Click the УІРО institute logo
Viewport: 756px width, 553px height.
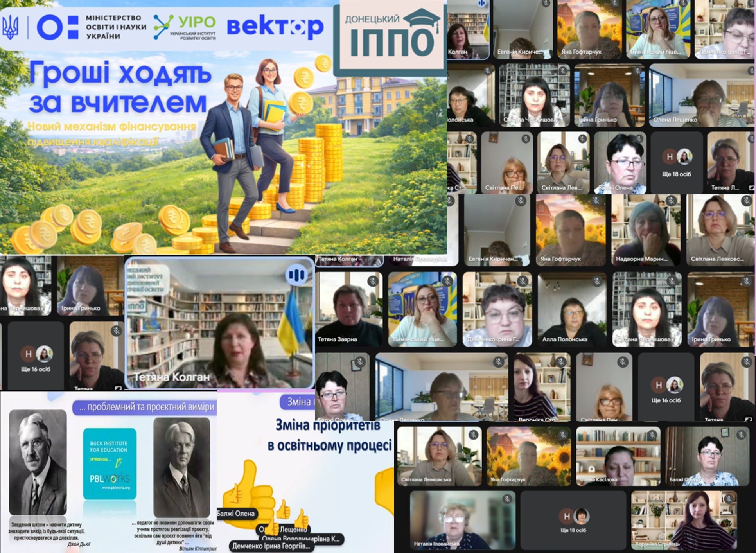pyautogui.click(x=185, y=27)
